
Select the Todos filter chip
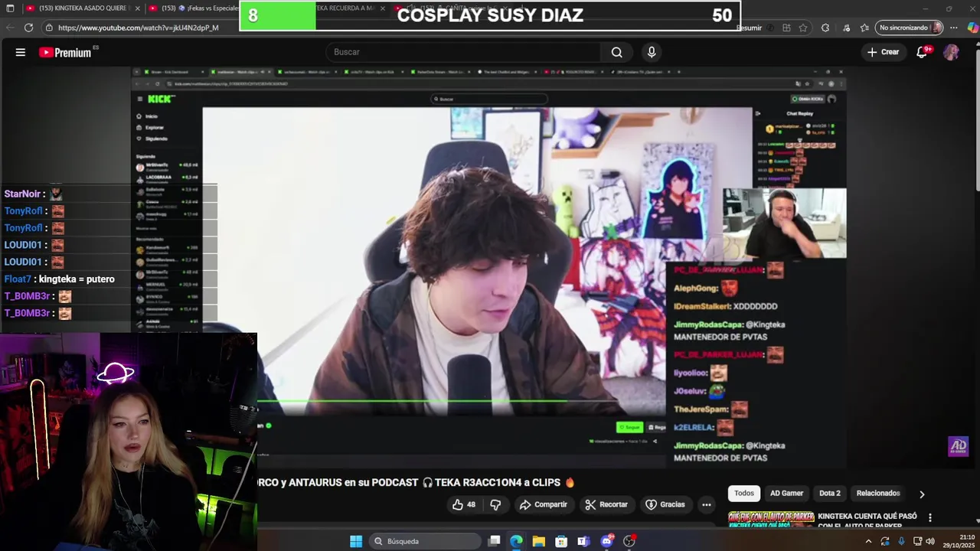744,494
